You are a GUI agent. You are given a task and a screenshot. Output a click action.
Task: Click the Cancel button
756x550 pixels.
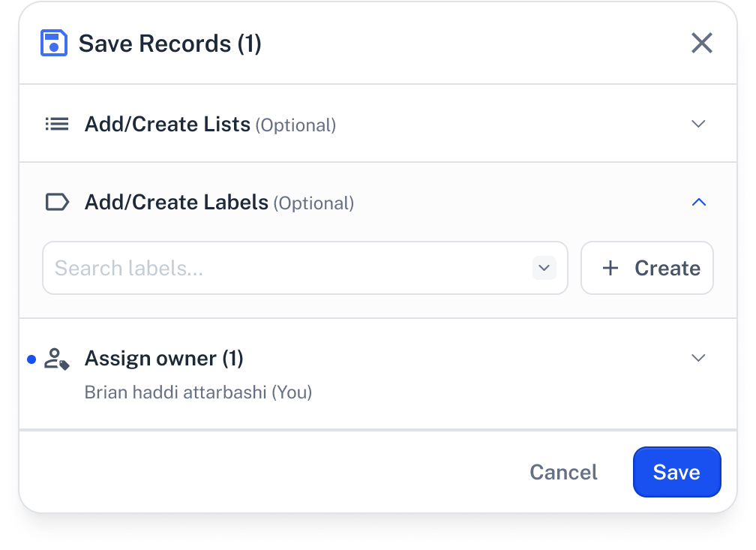click(563, 472)
